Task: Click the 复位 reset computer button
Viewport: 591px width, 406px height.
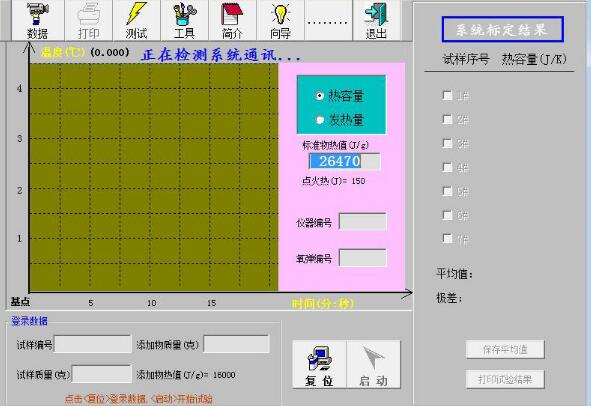Action: click(x=319, y=365)
